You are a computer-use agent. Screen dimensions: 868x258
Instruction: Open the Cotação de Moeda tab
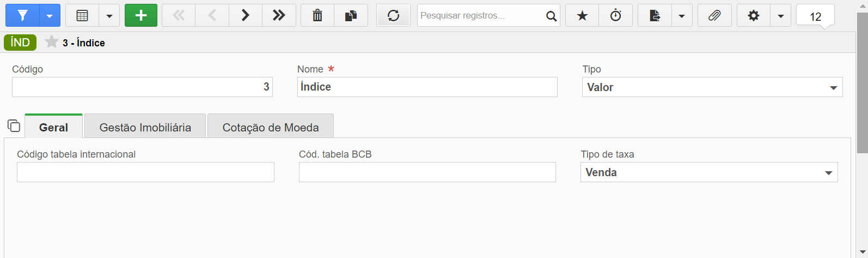[271, 126]
